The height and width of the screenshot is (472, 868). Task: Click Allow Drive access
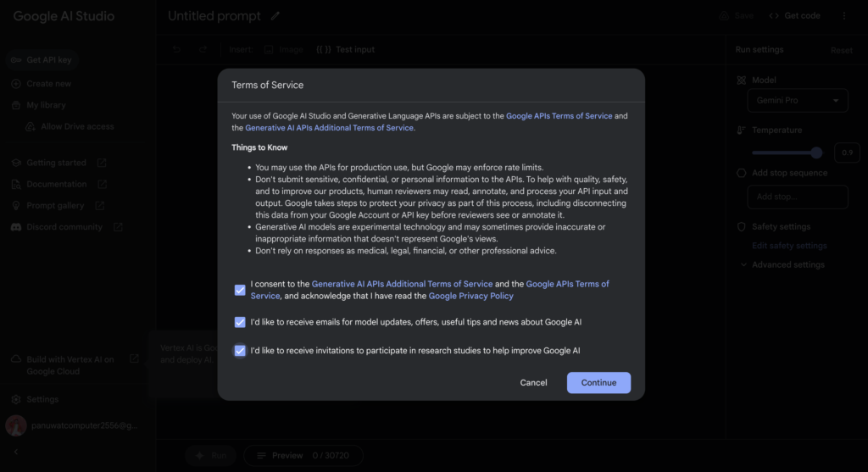click(x=77, y=127)
